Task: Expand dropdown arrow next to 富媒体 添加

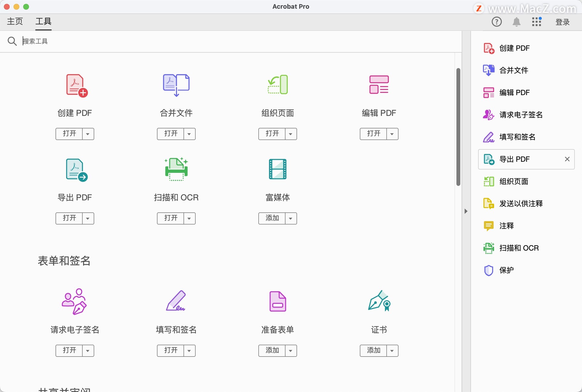Action: [291, 218]
